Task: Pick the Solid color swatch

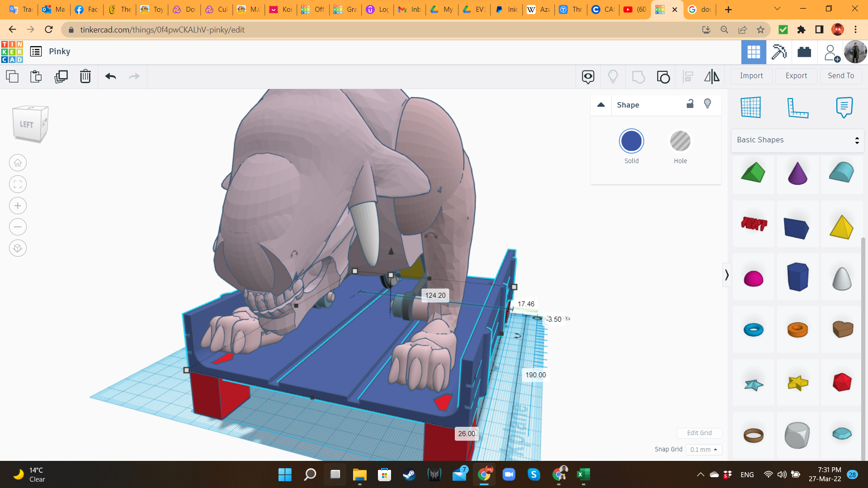Action: (x=631, y=141)
